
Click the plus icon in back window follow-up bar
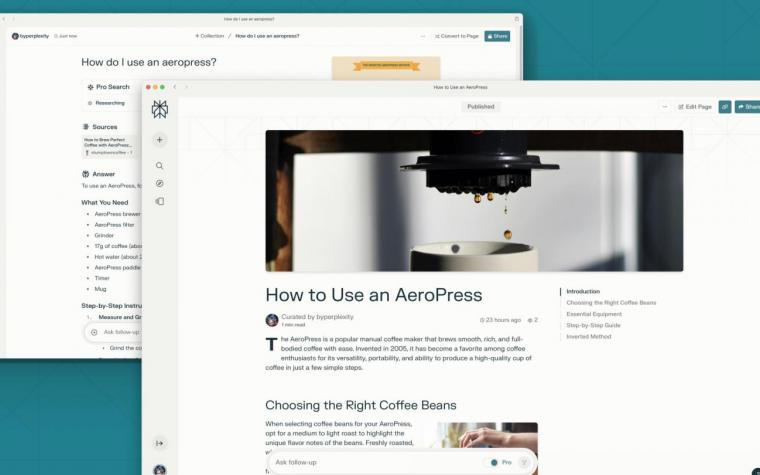94,332
